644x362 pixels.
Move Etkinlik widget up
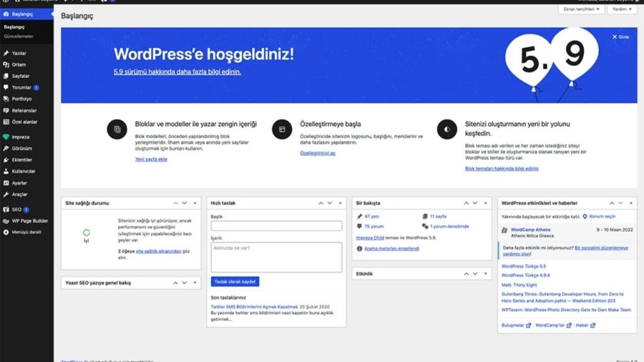pyautogui.click(x=466, y=274)
